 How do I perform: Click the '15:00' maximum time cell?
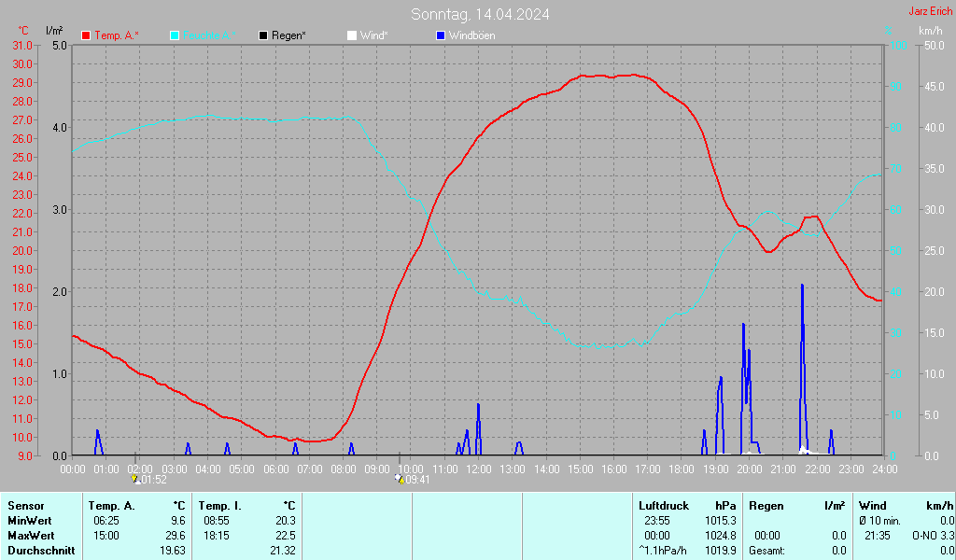click(x=106, y=536)
